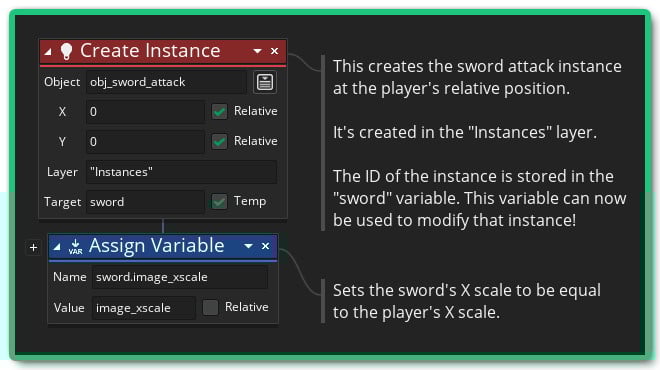This screenshot has height=370, width=660.
Task: Toggle the X Relative checkbox
Action: click(219, 112)
